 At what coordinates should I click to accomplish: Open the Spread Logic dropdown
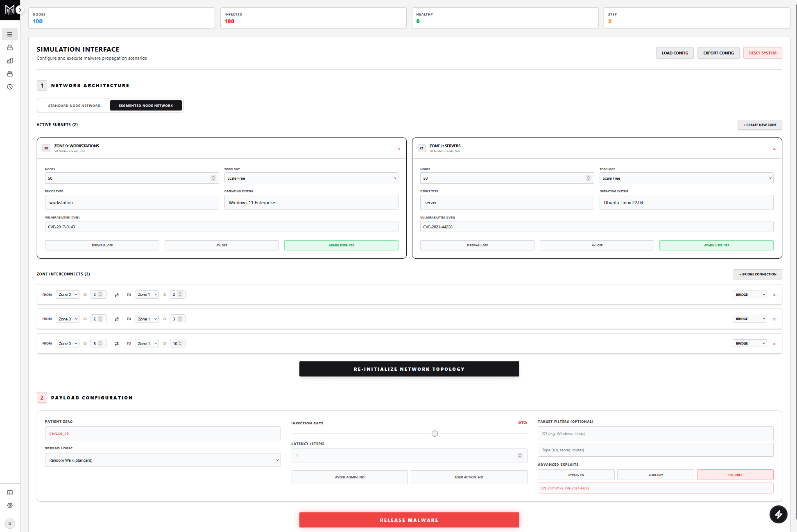coord(163,460)
